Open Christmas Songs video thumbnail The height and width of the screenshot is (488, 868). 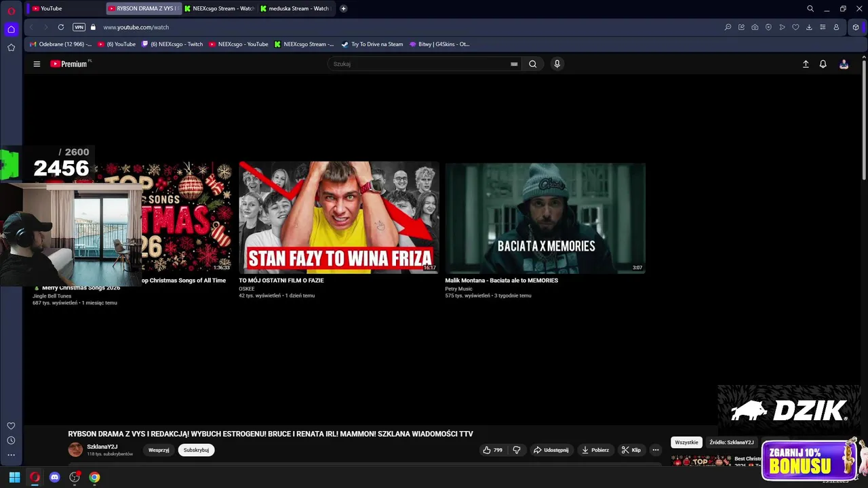[x=186, y=217]
